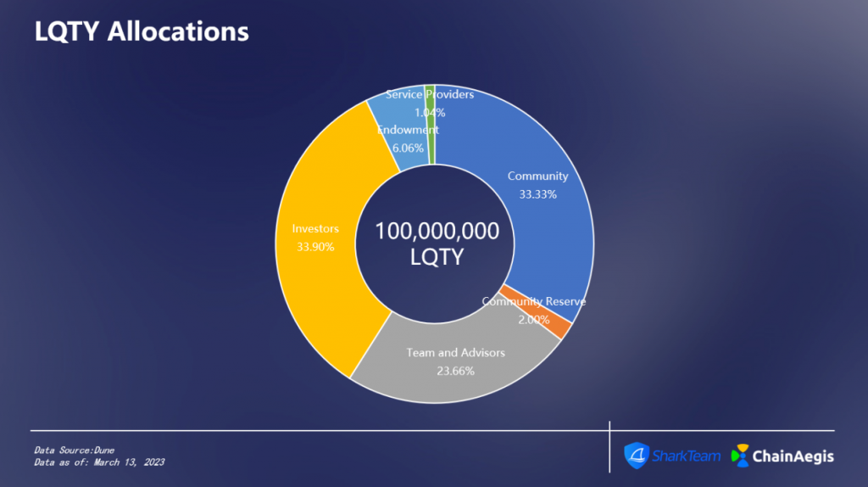Click the '33.33%' percentage label
This screenshot has height=487, width=868.
537,194
